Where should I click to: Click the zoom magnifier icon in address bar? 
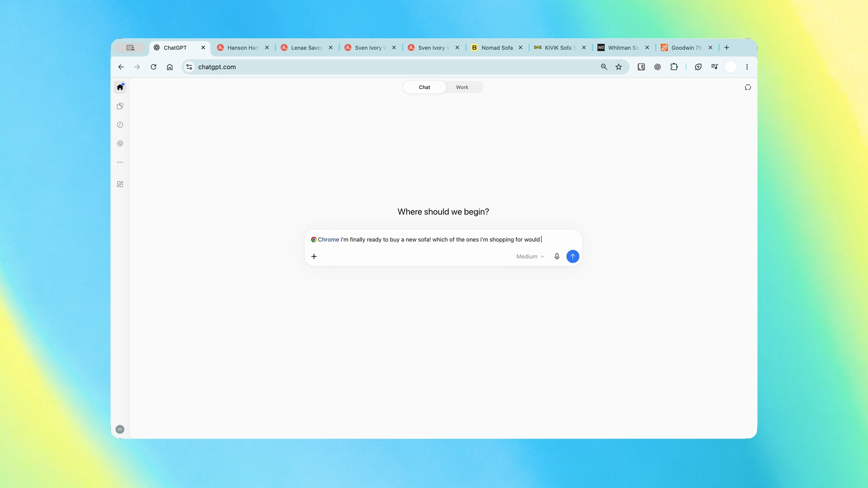604,67
